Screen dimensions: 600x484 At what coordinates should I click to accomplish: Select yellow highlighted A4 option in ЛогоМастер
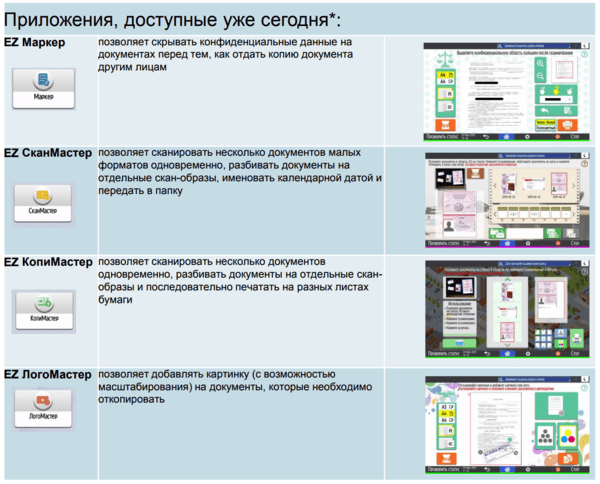tap(447, 413)
